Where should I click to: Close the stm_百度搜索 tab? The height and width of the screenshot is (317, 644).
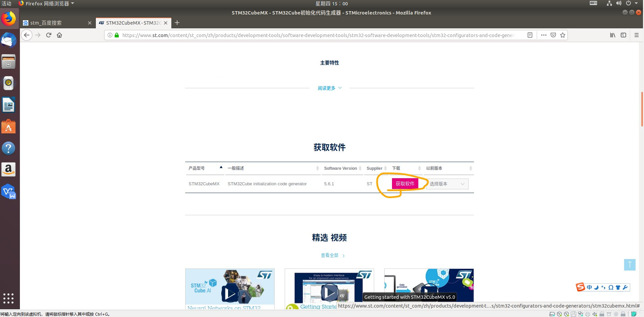tap(89, 23)
